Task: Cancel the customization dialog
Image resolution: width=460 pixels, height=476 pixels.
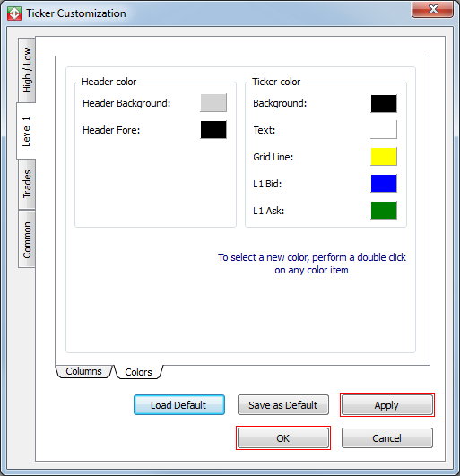Action: tap(387, 438)
